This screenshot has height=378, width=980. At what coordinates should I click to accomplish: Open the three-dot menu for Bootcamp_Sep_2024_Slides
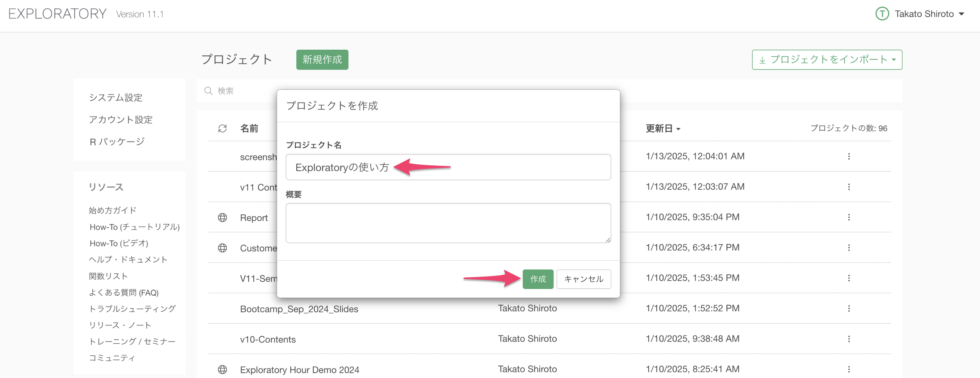(x=849, y=309)
